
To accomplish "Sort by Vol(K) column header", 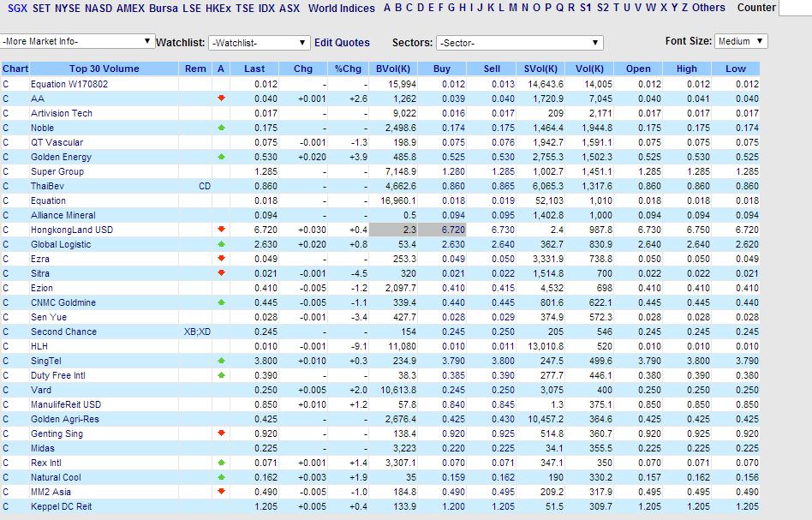I will 589,69.
